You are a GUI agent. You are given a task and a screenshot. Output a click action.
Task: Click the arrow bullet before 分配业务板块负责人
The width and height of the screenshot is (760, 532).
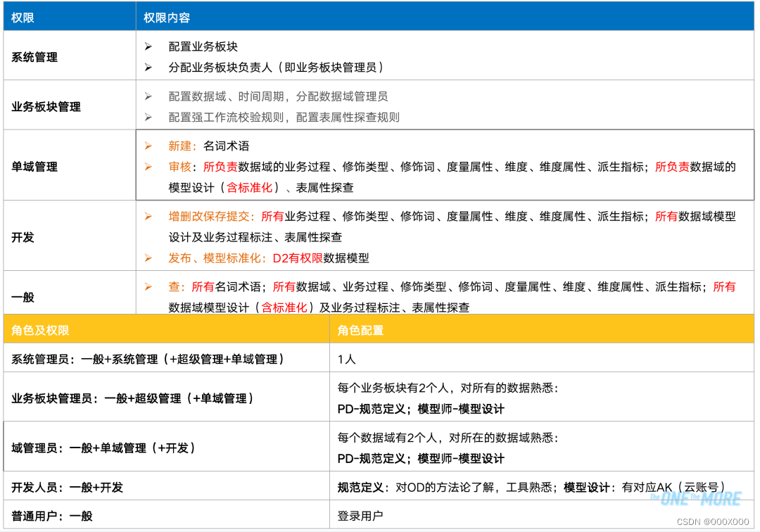tap(148, 68)
